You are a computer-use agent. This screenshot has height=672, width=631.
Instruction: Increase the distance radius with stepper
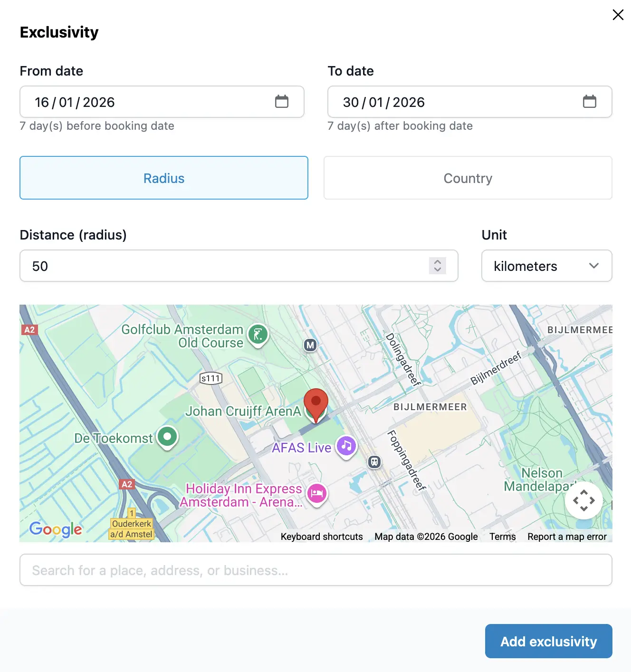pyautogui.click(x=438, y=262)
